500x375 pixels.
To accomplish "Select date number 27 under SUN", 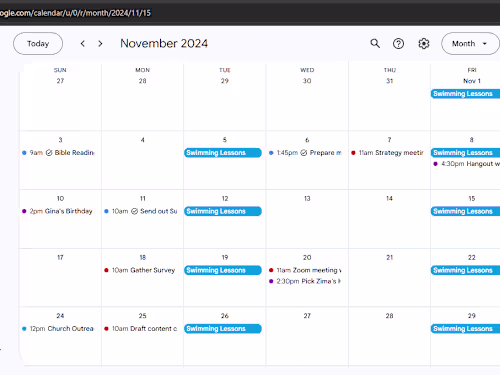I will tap(60, 81).
